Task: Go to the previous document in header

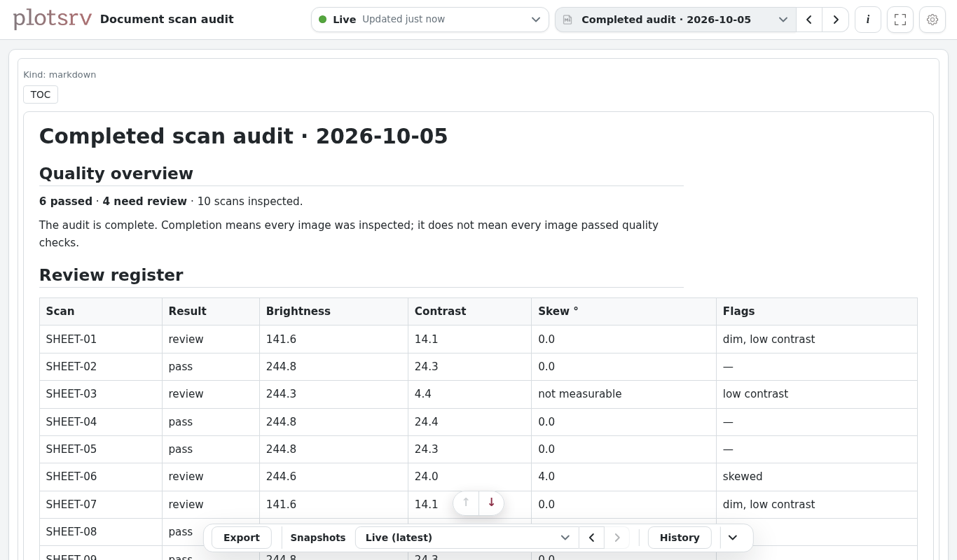Action: click(x=809, y=20)
